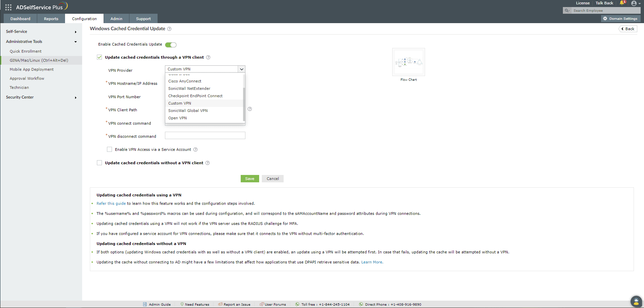644x308 pixels.
Task: Toggle Enable Cached Credentials Update switch
Action: 171,45
